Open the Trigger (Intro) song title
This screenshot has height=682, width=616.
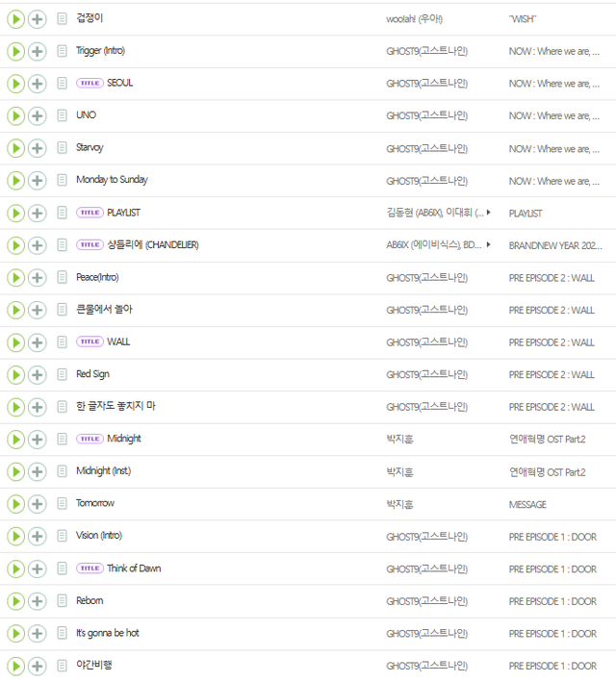[x=100, y=51]
